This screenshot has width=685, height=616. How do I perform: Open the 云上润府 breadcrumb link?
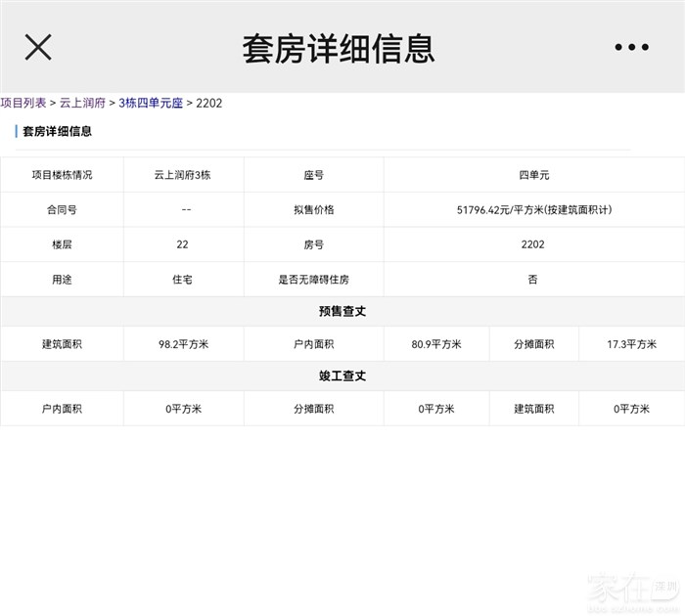pos(83,103)
